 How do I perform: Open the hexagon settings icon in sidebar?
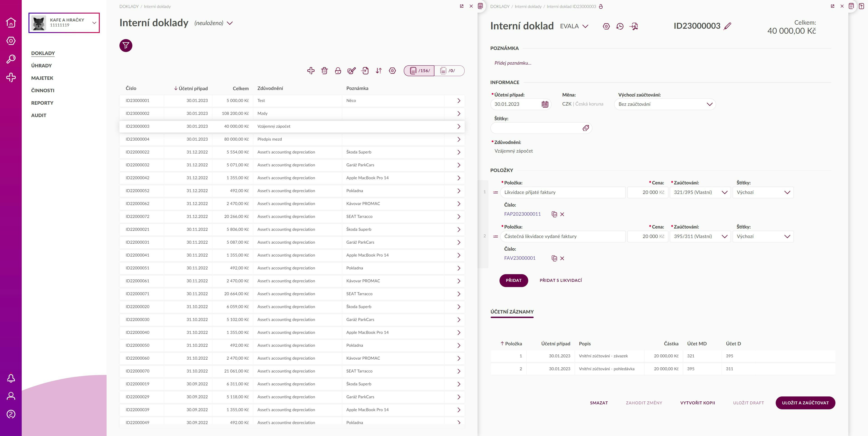[11, 41]
